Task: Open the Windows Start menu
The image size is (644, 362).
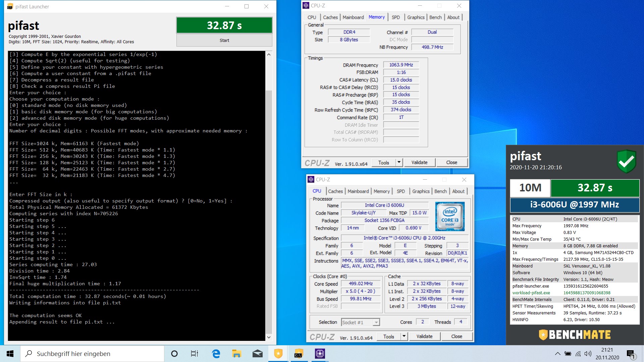Action: click(10, 354)
